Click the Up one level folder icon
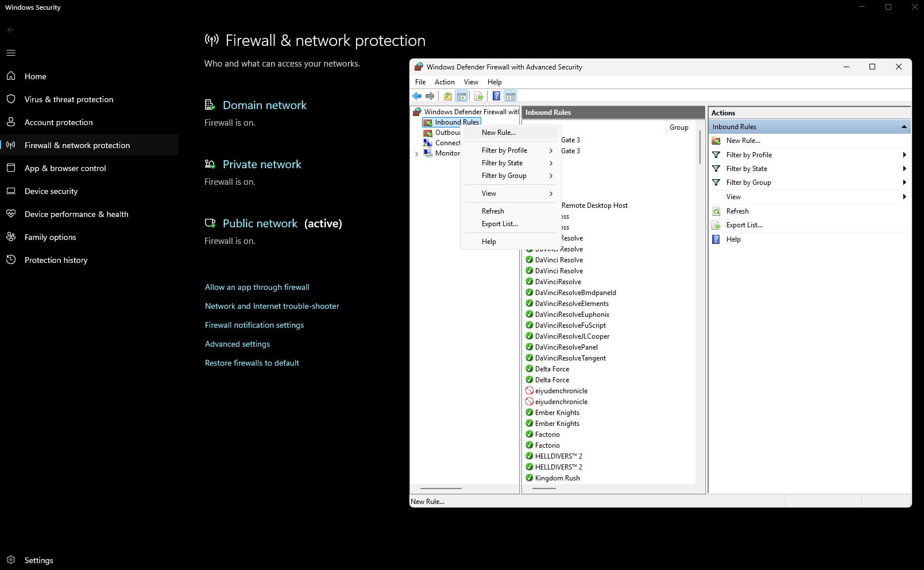This screenshot has width=924, height=570. click(x=447, y=96)
